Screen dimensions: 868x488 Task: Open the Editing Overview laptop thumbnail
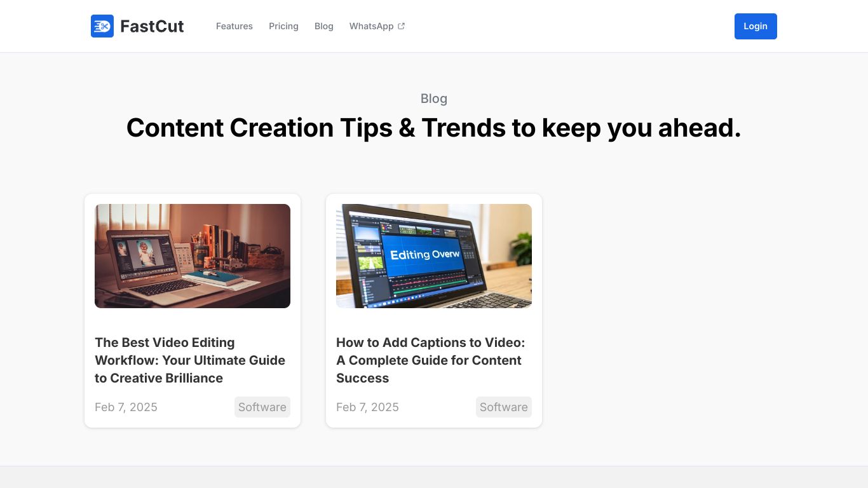pos(434,256)
